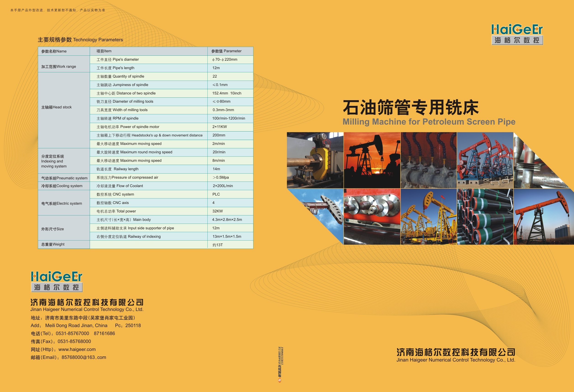Select the yellow pumpjacks yard photo
This screenshot has height=392, width=574.
click(429, 217)
